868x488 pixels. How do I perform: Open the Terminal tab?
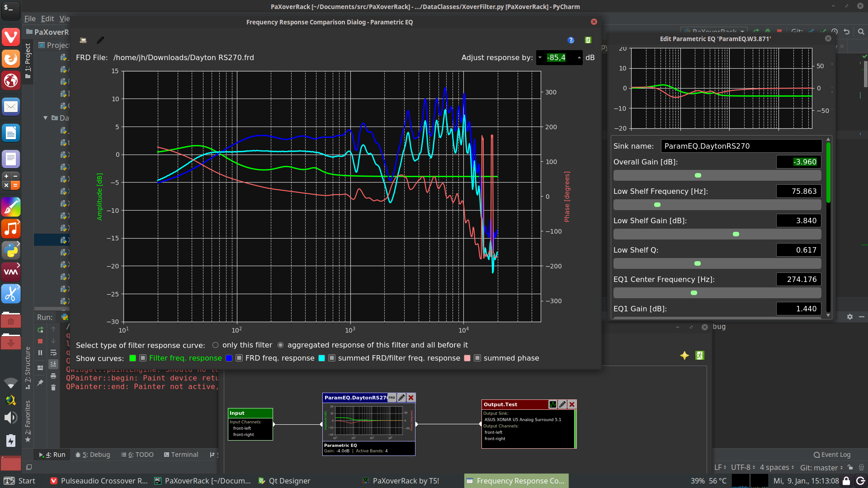tap(181, 455)
